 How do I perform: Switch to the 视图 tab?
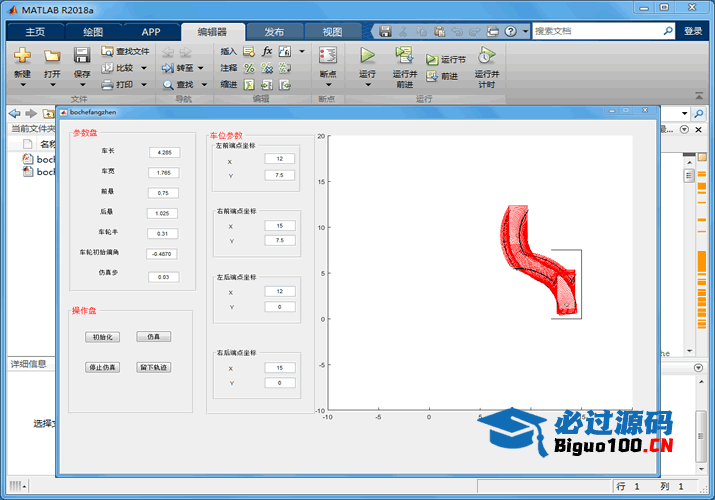(x=332, y=32)
